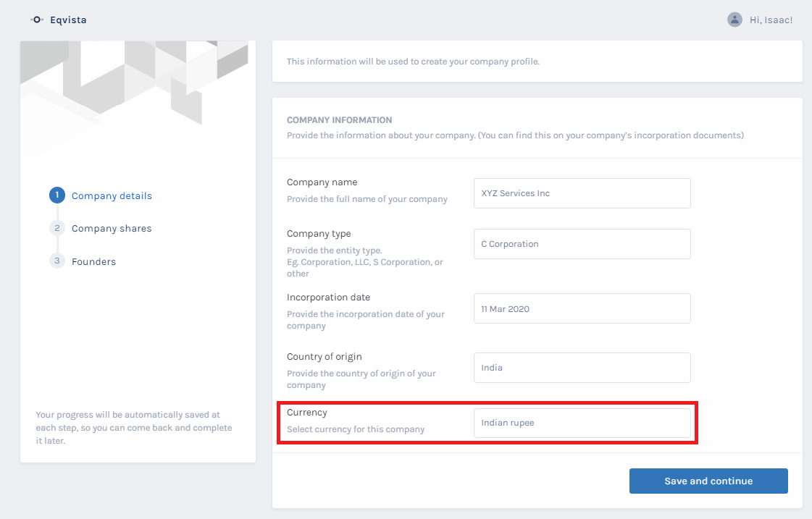The width and height of the screenshot is (812, 519).
Task: Go to Company details step
Action: (112, 195)
